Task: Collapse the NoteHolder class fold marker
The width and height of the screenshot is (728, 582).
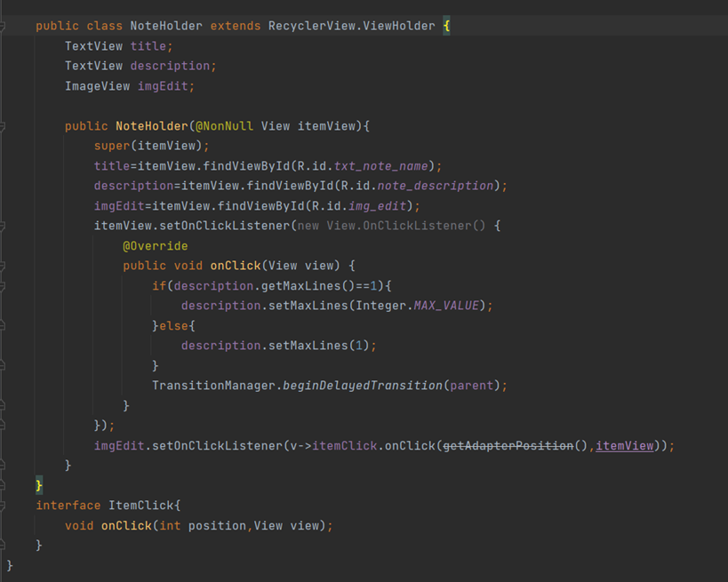Action: point(3,27)
